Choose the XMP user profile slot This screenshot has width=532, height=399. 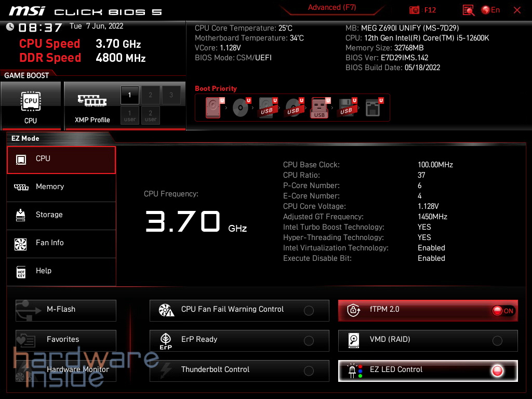pos(129,115)
